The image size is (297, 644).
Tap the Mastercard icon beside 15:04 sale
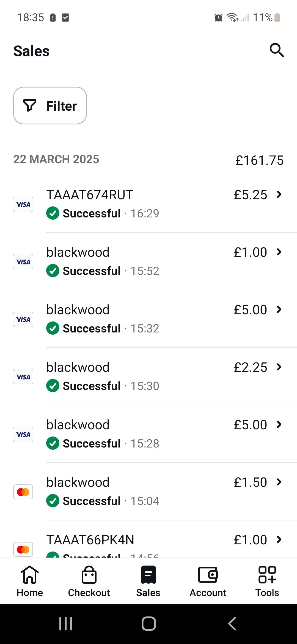(23, 492)
